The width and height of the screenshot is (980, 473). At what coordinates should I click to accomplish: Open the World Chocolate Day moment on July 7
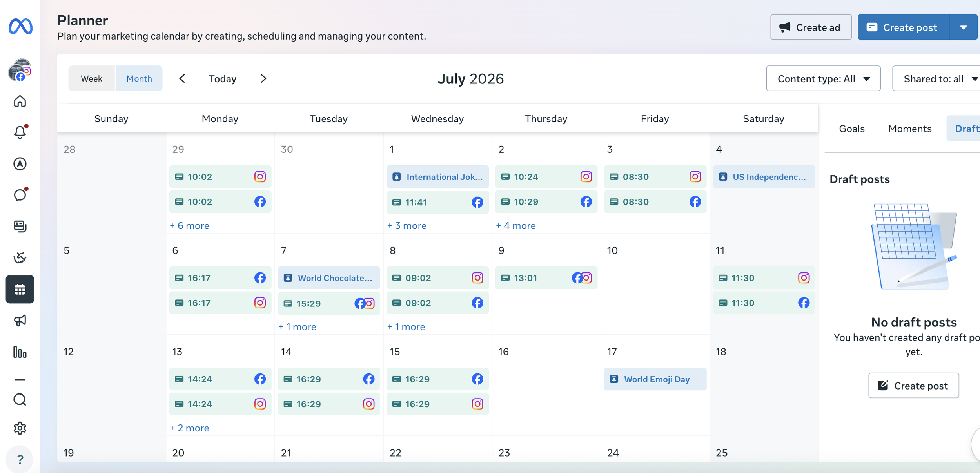(329, 278)
